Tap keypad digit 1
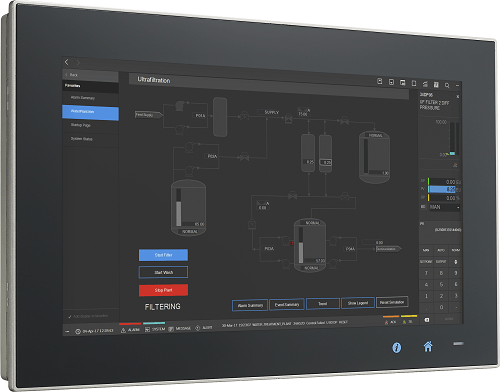 (x=426, y=296)
